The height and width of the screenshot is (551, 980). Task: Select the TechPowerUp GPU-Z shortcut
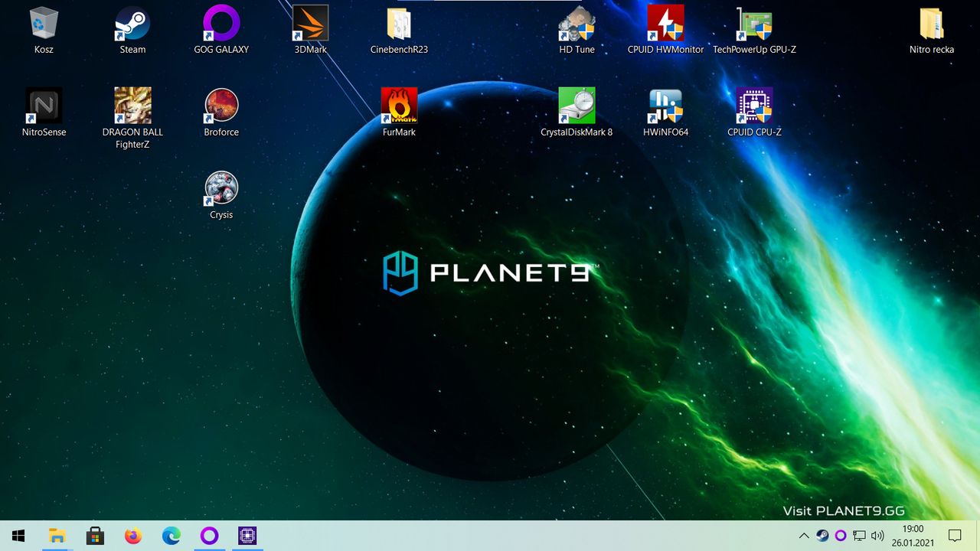tap(754, 31)
